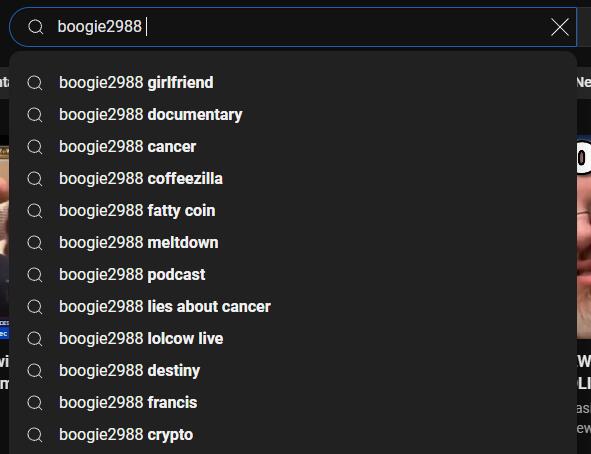Viewport: 591px width, 454px height.
Task: Click search icon beside 'destiny' suggestion
Action: tap(35, 371)
